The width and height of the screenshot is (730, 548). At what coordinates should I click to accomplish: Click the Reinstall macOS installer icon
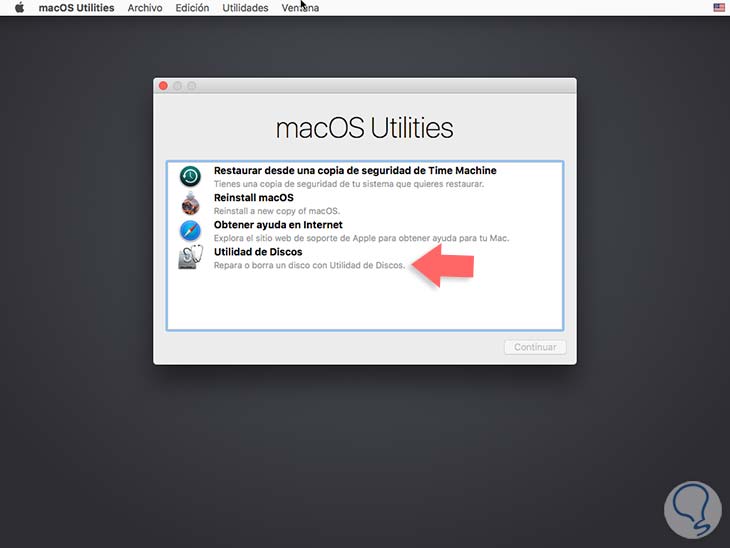pyautogui.click(x=190, y=203)
